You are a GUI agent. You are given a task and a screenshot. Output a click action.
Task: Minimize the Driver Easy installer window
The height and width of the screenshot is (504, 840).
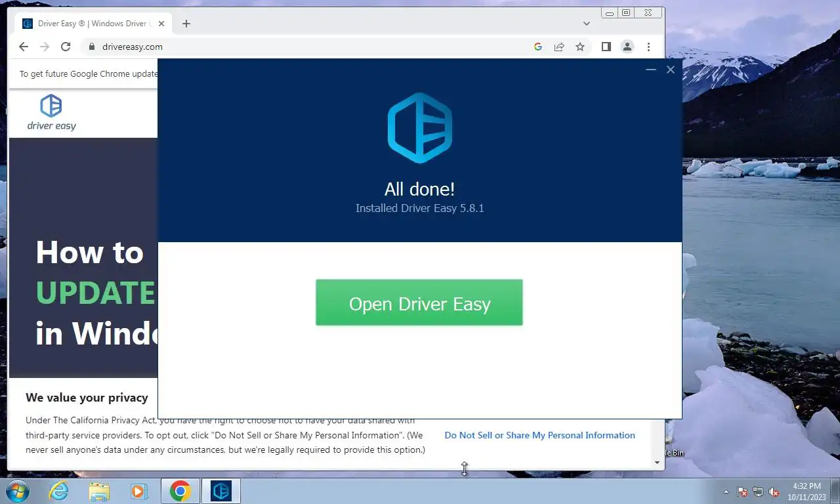coord(651,70)
